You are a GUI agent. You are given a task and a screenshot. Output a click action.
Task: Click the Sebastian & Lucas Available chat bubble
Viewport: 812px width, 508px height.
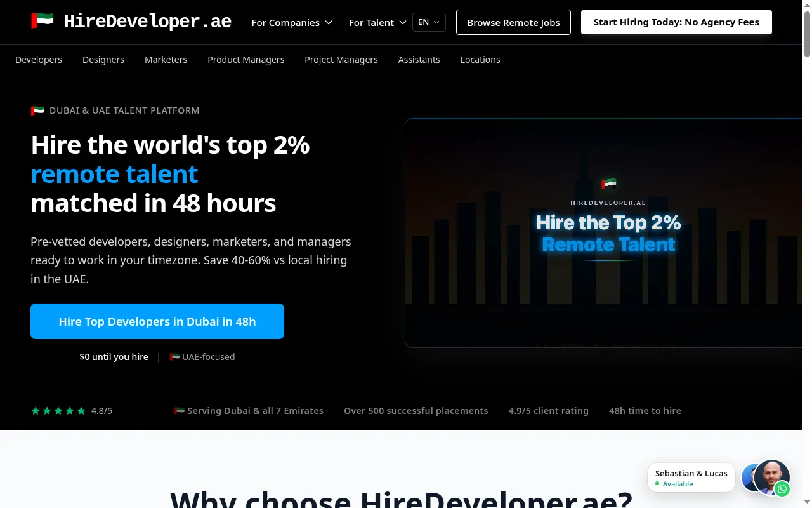point(691,478)
